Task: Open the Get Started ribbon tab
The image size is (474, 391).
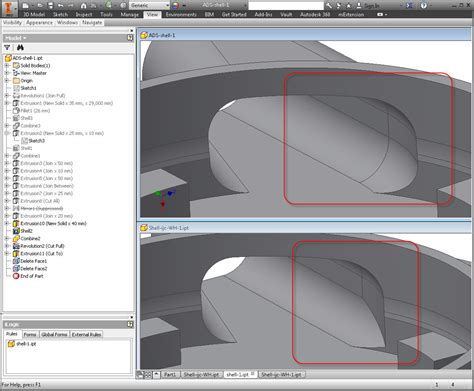Action: coord(234,15)
